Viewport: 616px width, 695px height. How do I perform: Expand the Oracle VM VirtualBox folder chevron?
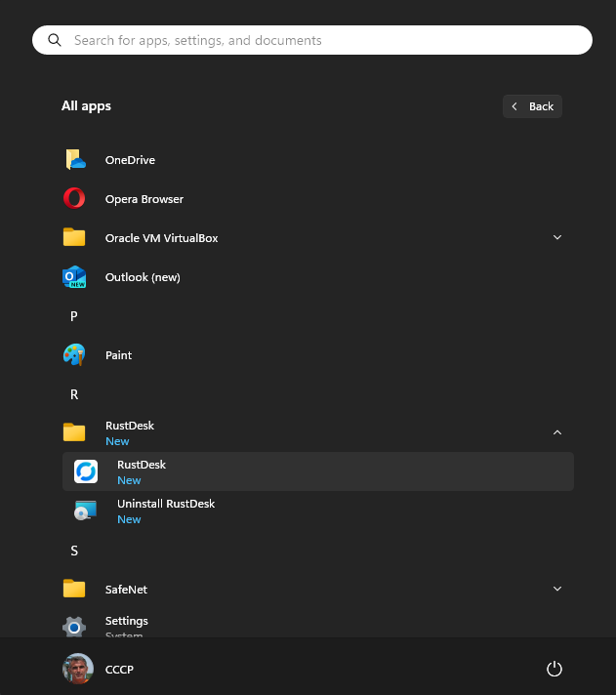tap(557, 237)
